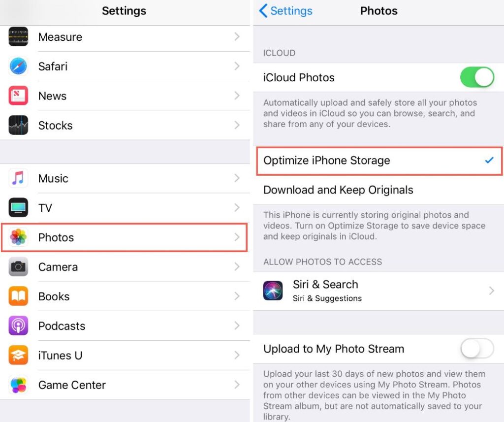The image size is (504, 422).
Task: Expand the Siri & Search chevron
Action: tap(492, 291)
